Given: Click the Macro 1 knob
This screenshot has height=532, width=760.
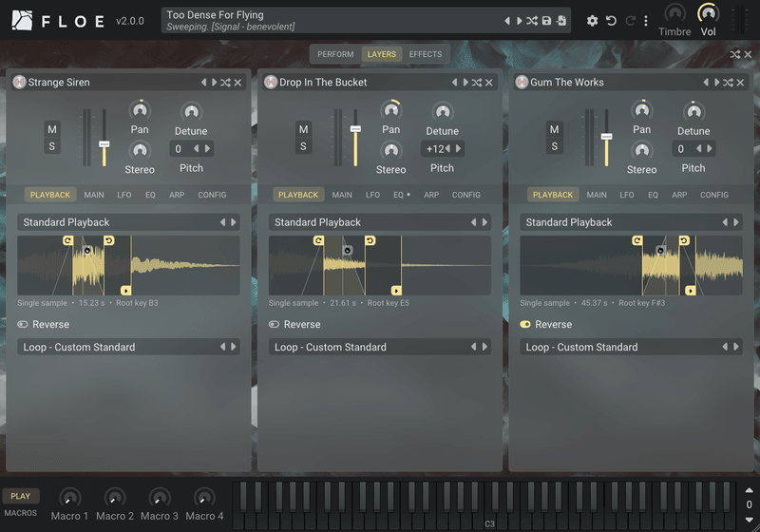Looking at the screenshot, I should coord(69,497).
